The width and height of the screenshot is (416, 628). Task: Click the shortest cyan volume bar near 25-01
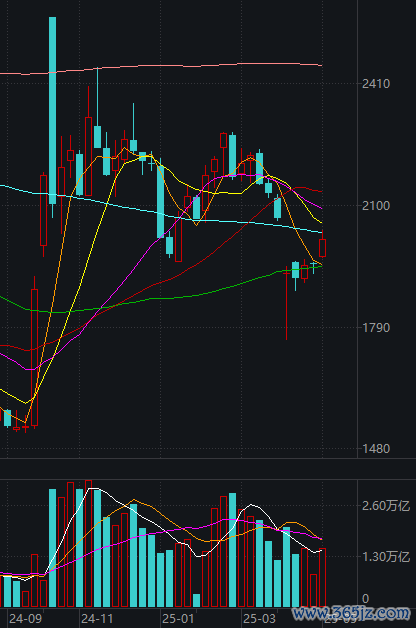click(x=196, y=600)
